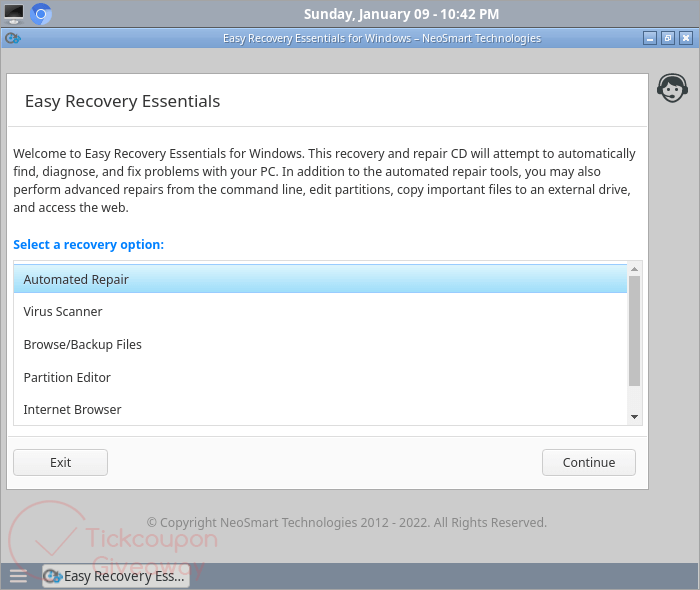Click the list scrollbar down arrow
The height and width of the screenshot is (590, 700).
634,417
